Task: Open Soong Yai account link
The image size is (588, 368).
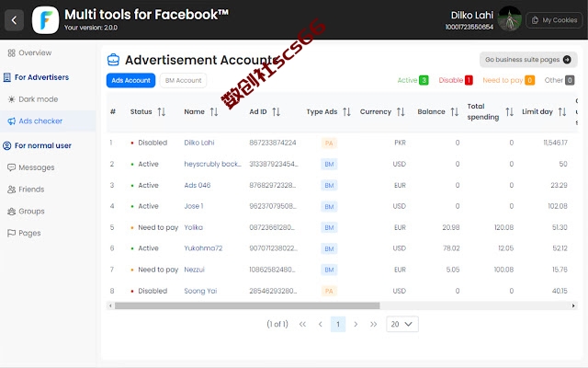Action: (200, 291)
